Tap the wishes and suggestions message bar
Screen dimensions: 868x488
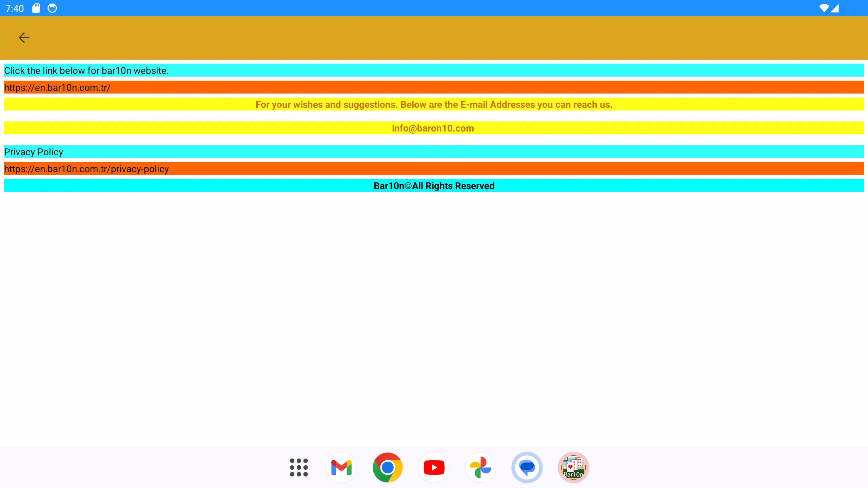click(434, 104)
